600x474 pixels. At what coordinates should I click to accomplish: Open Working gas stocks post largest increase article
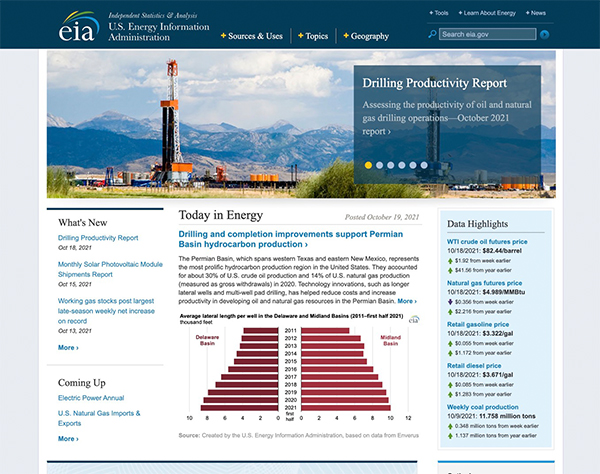(106, 311)
